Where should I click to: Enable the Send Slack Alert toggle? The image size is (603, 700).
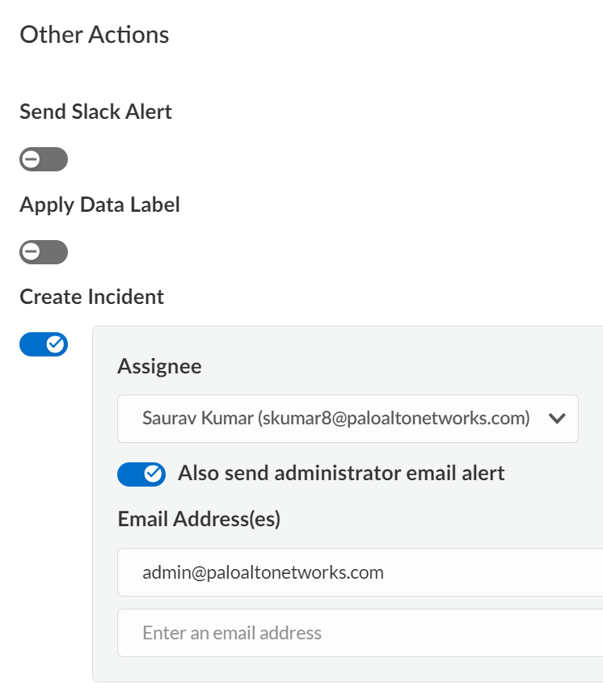coord(44,159)
